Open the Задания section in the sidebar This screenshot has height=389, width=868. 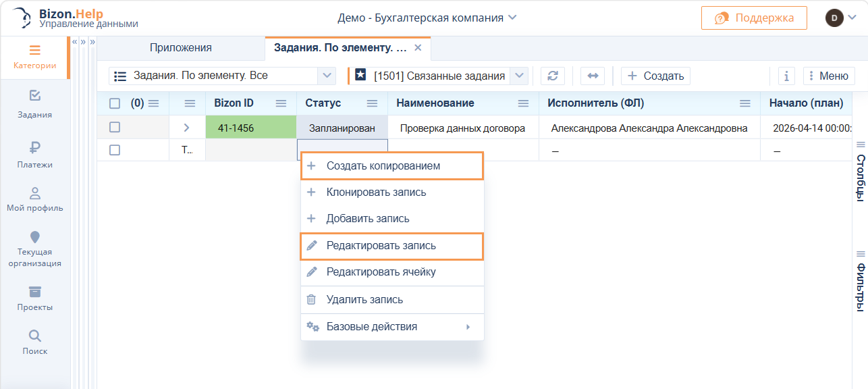[35, 103]
